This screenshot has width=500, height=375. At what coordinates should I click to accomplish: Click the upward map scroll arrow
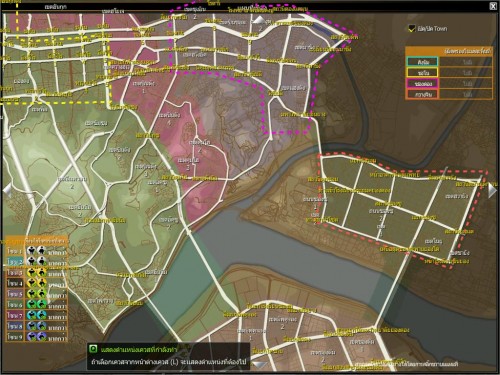click(x=259, y=20)
